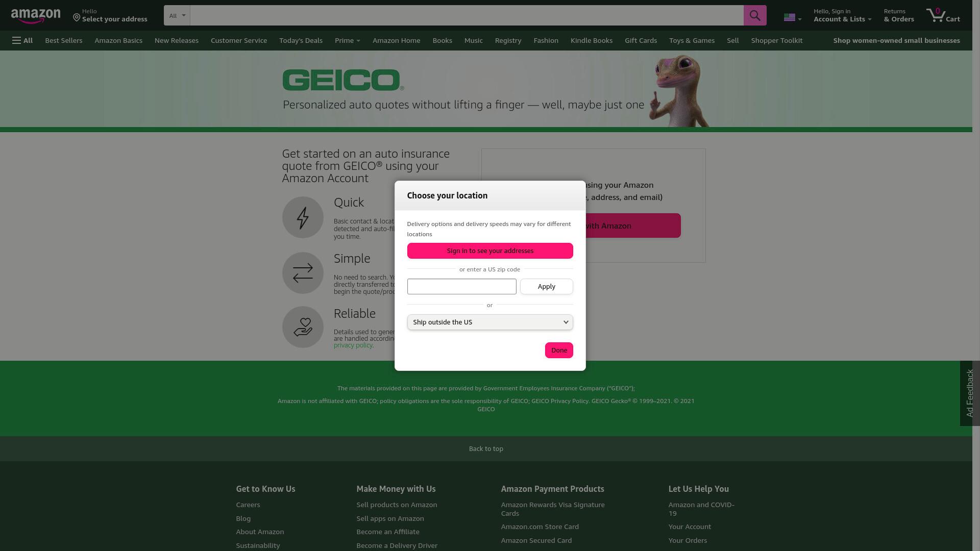This screenshot has height=551, width=980.
Task: Open Amazon.com Store Card link
Action: 540,527
